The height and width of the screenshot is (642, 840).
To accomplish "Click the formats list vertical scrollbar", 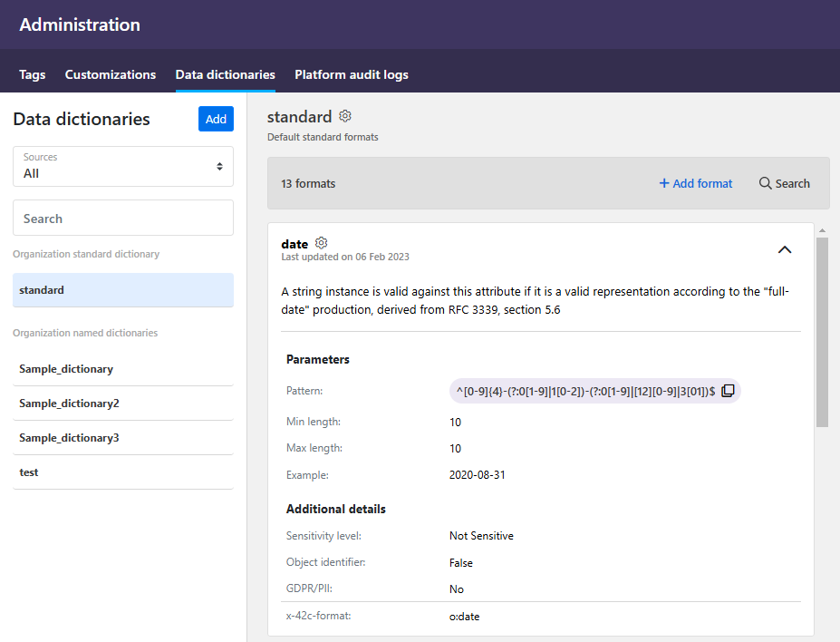I will tap(822, 332).
